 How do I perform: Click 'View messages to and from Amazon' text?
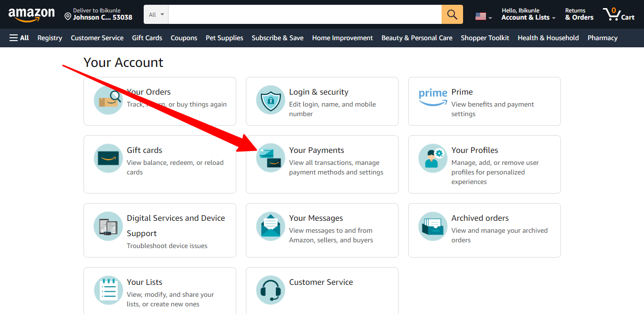point(331,235)
